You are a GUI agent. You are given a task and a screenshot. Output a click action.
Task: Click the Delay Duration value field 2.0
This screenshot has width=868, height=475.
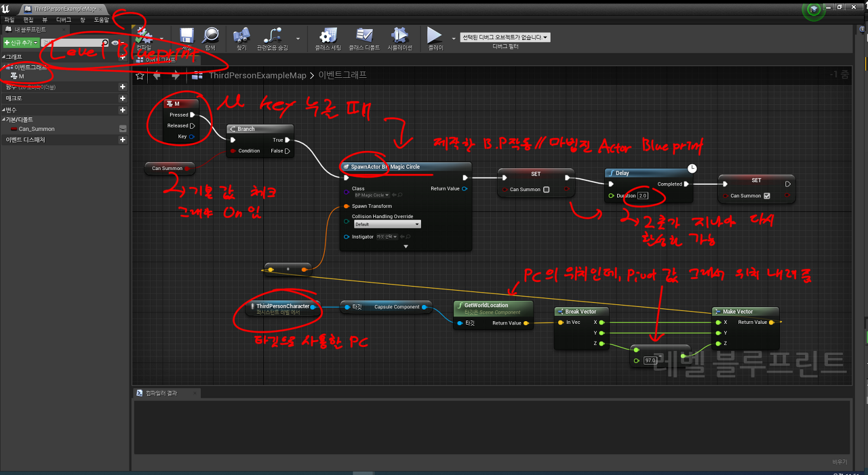point(643,196)
